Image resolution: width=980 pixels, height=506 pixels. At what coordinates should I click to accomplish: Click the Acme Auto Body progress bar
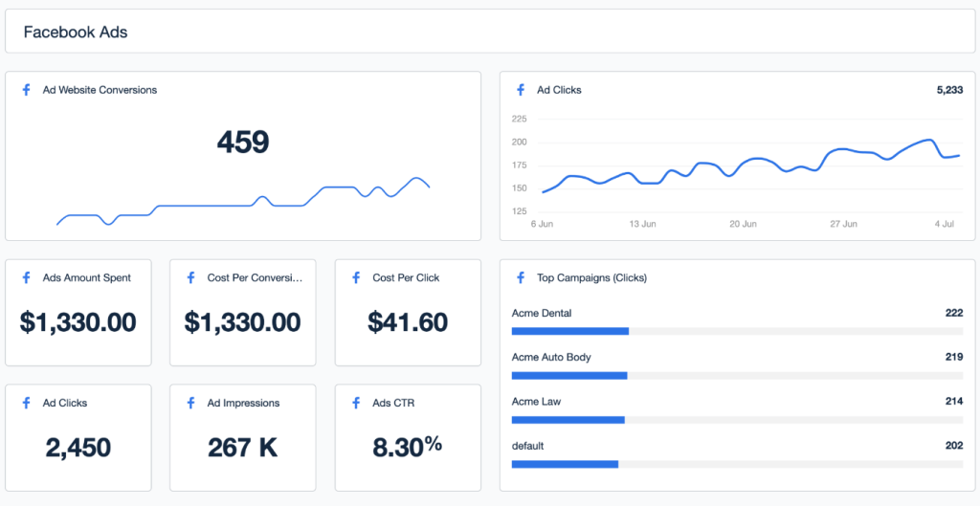coord(738,376)
